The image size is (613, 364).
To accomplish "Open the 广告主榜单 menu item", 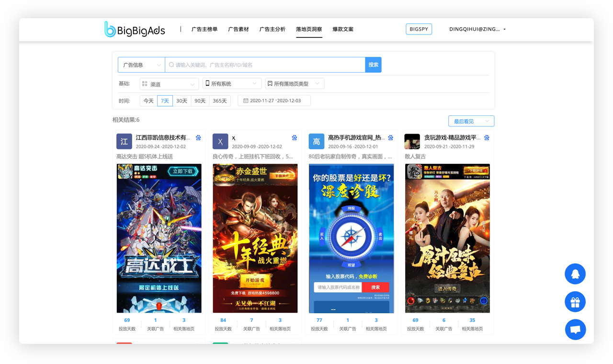I will coord(204,29).
